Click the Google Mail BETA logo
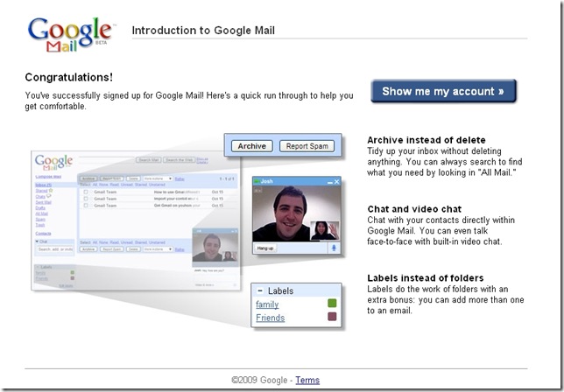 pyautogui.click(x=71, y=34)
